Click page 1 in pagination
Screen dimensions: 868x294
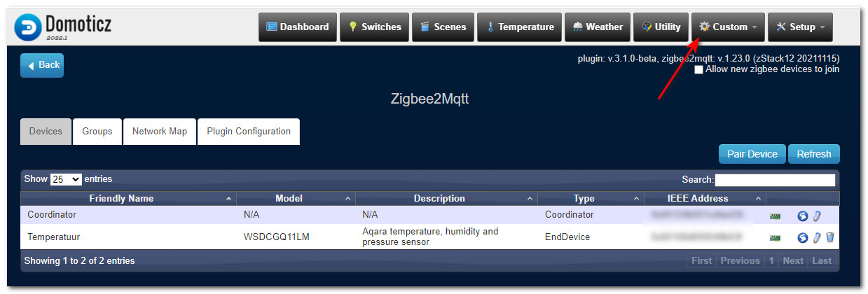[771, 260]
